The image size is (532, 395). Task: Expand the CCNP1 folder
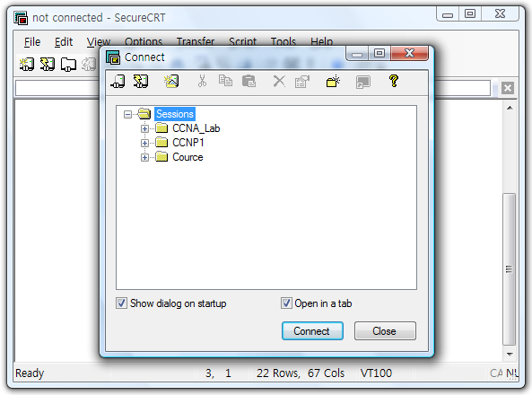point(144,143)
